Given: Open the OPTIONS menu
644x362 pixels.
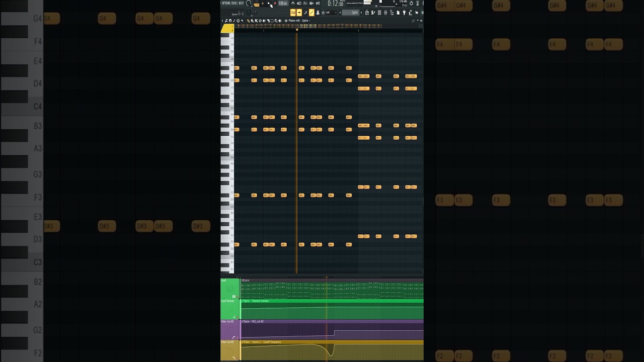Looking at the screenshot, I should (x=226, y=3).
